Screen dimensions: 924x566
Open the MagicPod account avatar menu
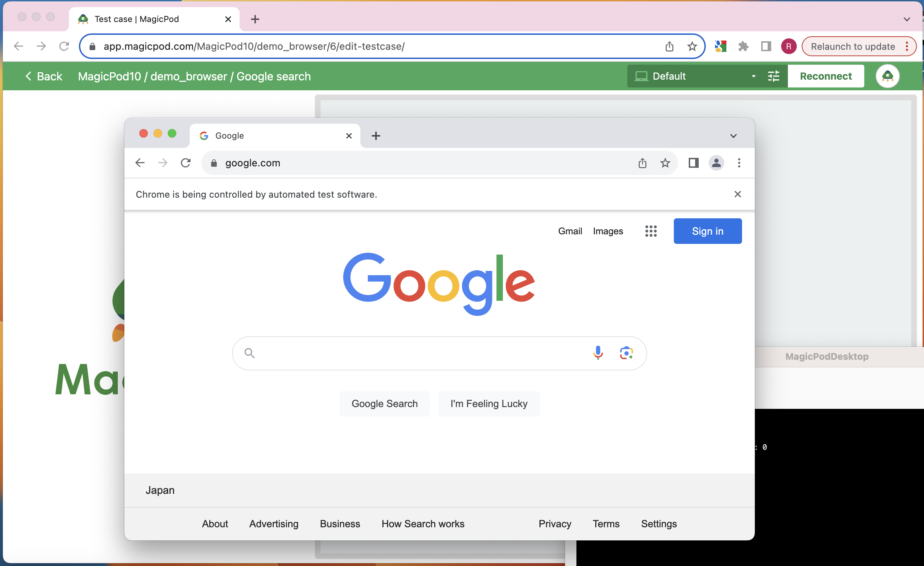(887, 76)
